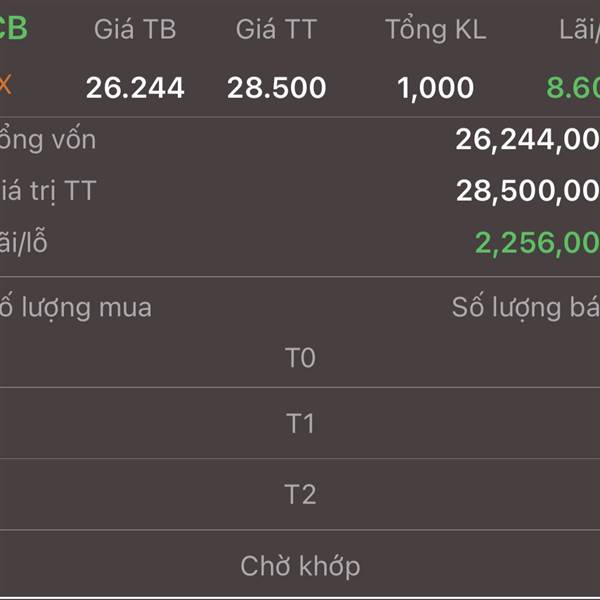Tap green profit amount 2,256,00
The width and height of the screenshot is (600, 600).
537,243
